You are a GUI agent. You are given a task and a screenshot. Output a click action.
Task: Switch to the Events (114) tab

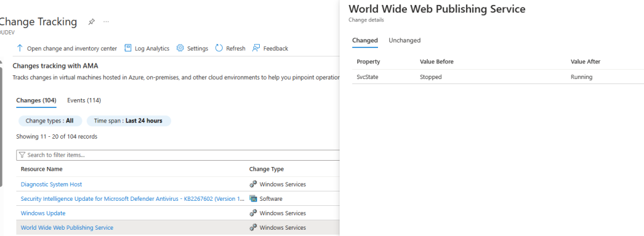click(x=84, y=100)
